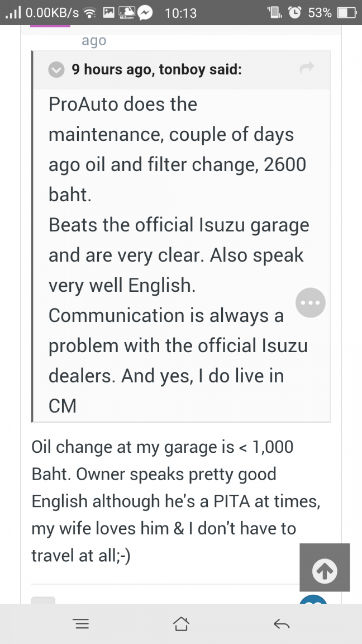The width and height of the screenshot is (362, 644).
Task: Tap the 10:13 clock in status bar
Action: point(181,12)
